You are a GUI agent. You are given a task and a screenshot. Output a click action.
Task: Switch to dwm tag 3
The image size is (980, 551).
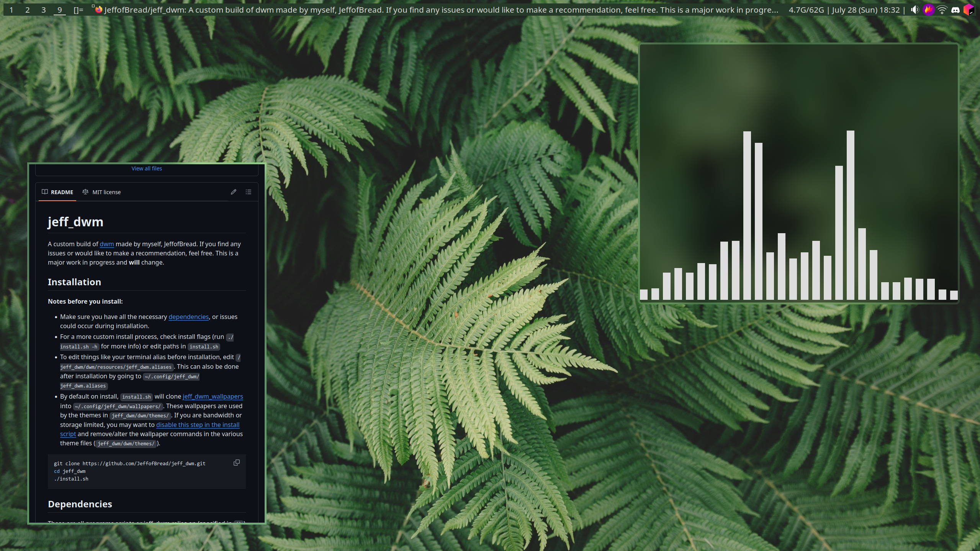click(x=44, y=10)
